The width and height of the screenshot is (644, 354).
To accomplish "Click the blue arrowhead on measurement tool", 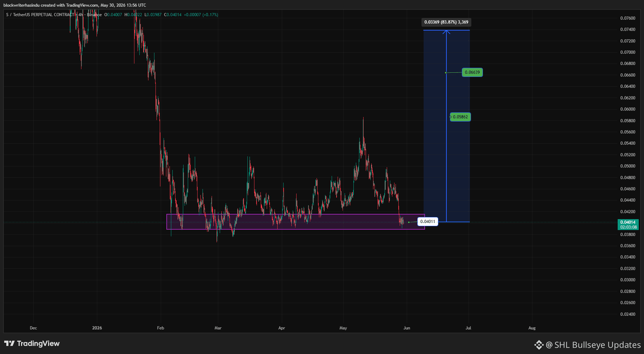I will 446,32.
